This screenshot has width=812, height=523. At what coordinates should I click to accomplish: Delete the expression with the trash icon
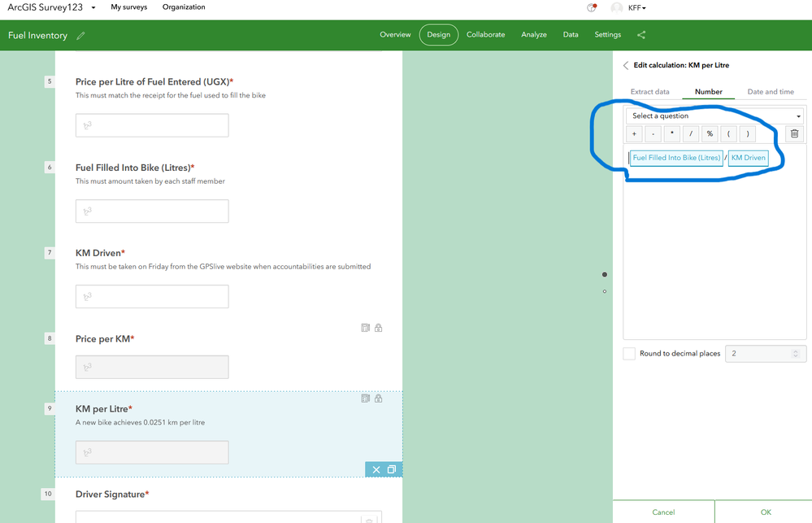[794, 133]
